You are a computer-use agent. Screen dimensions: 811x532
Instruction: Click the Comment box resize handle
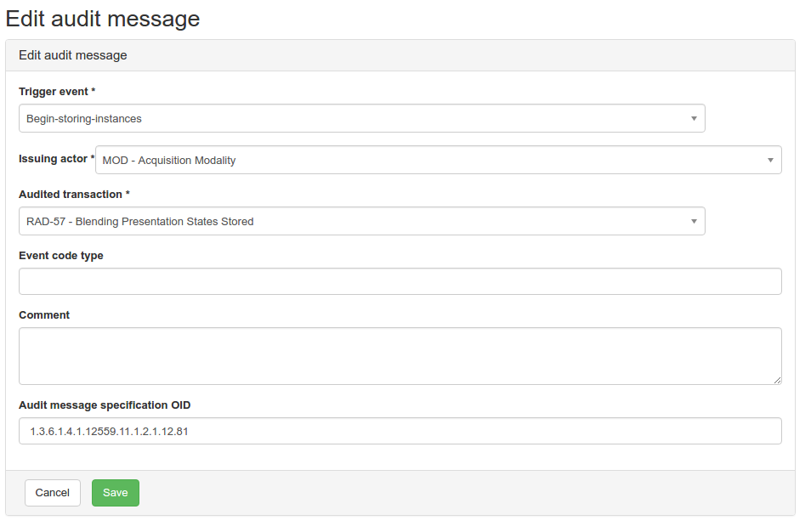[777, 380]
